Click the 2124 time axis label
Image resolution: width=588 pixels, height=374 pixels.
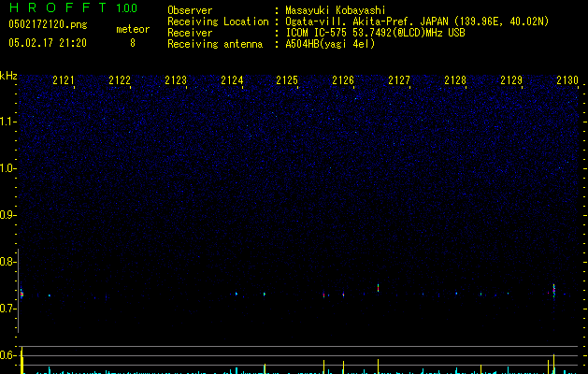tap(232, 80)
